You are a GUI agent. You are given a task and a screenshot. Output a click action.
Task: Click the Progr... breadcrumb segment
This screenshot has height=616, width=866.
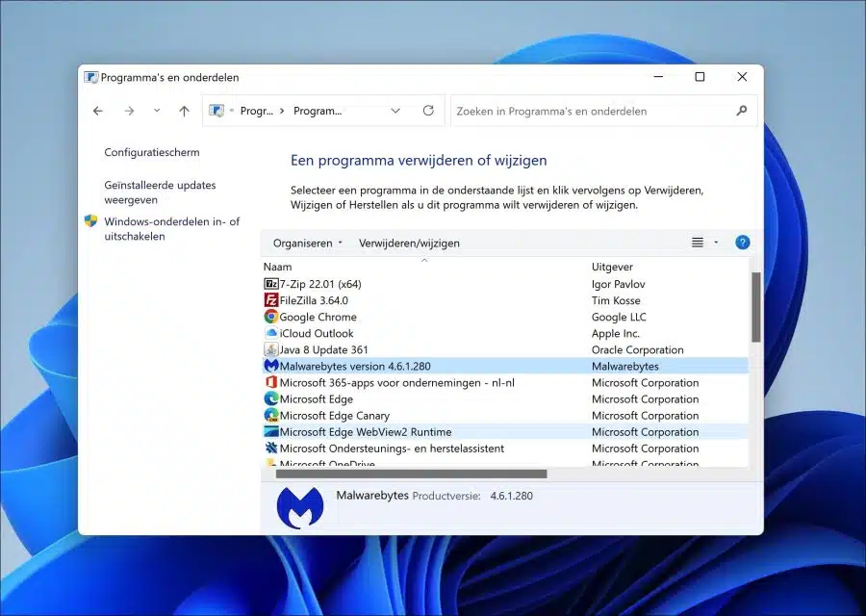tap(257, 111)
